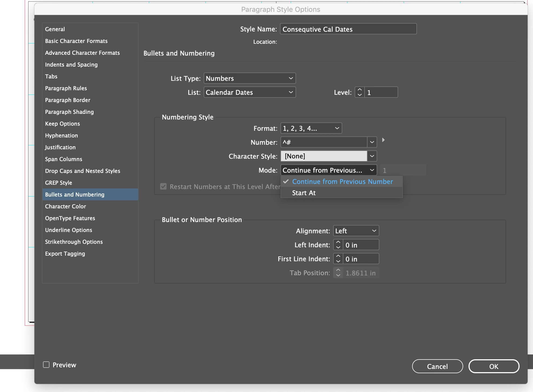Viewport: 533px width, 392px height.
Task: Open the GREP Style section
Action: (x=59, y=183)
